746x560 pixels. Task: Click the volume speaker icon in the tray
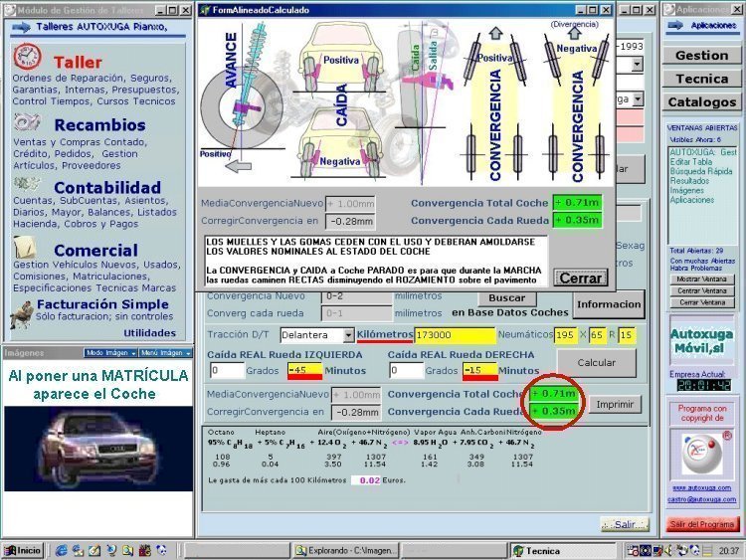point(668,550)
